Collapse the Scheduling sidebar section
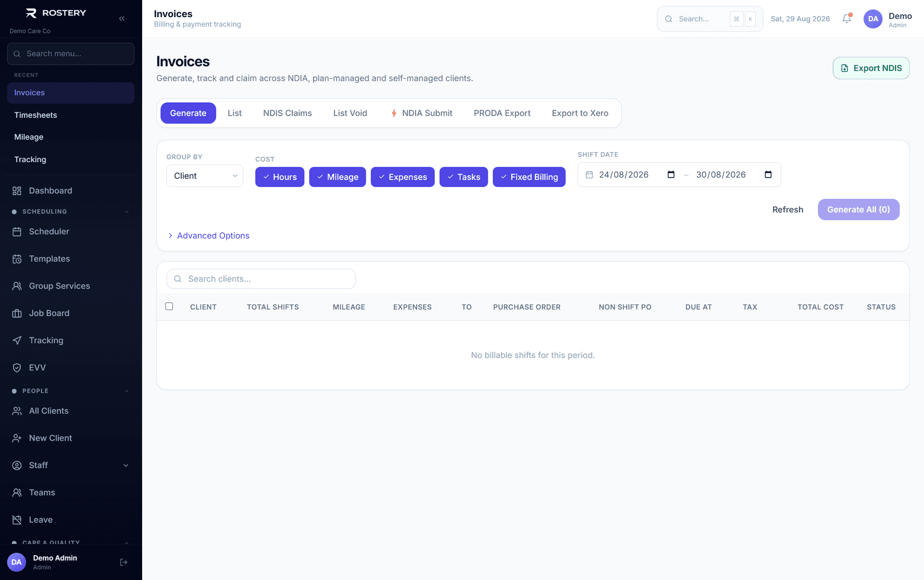Viewport: 924px width, 580px height. [126, 212]
